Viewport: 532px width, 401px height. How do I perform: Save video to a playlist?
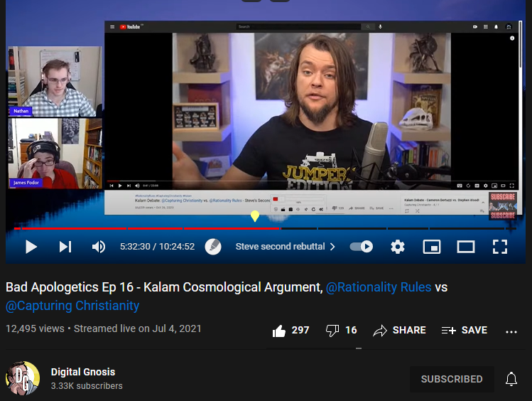pyautogui.click(x=464, y=330)
